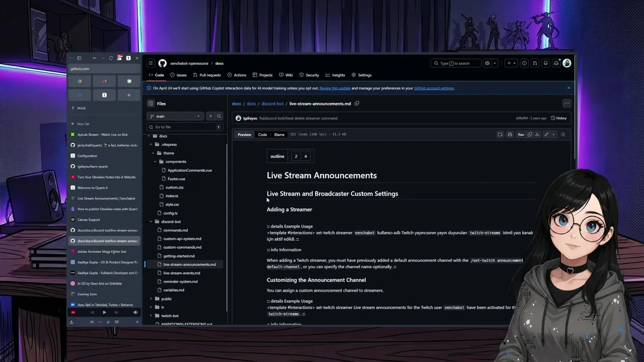Open the notifications inbox icon
The width and height of the screenshot is (644, 362).
click(x=556, y=63)
